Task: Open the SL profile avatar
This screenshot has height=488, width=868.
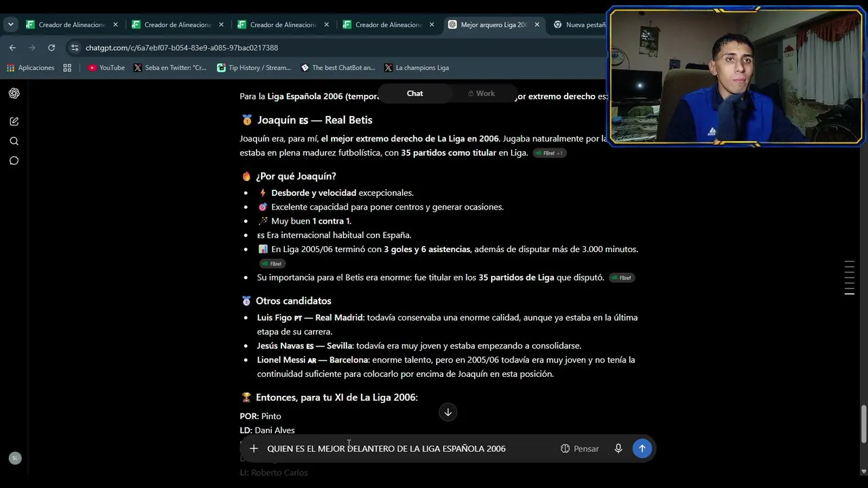Action: (x=14, y=458)
